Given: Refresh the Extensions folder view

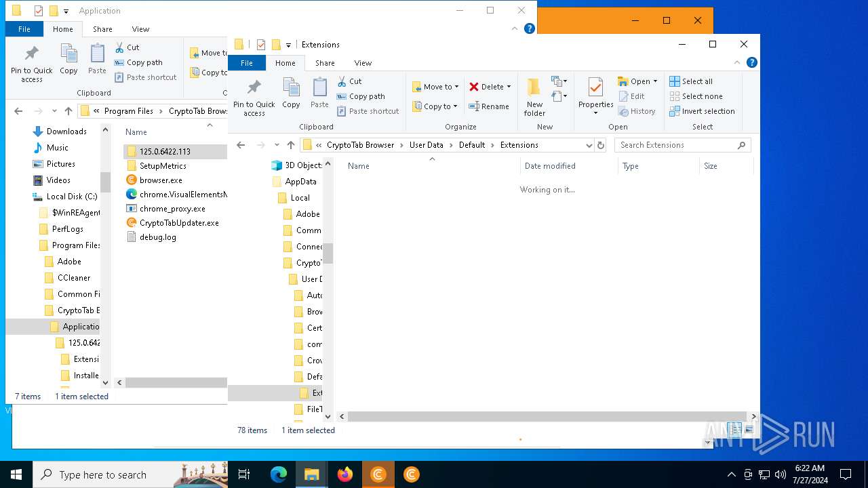Looking at the screenshot, I should (600, 145).
